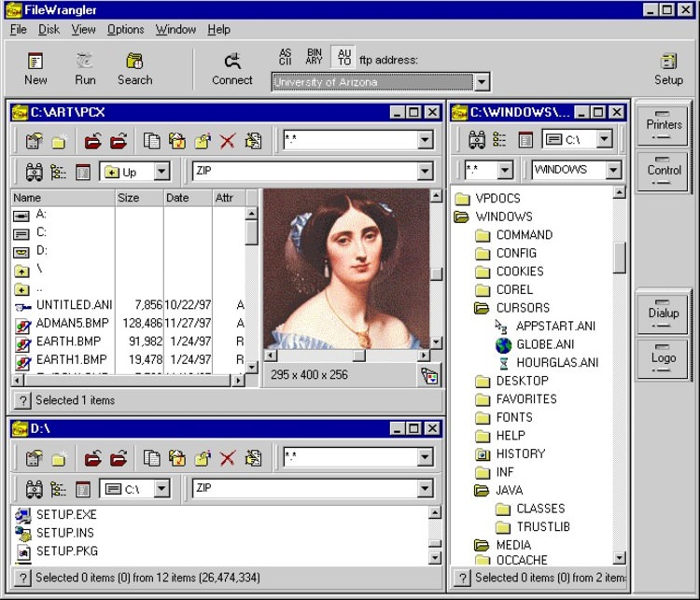The width and height of the screenshot is (700, 600).
Task: Click copy pages icon in C:\ART\PCX window
Action: [x=152, y=142]
